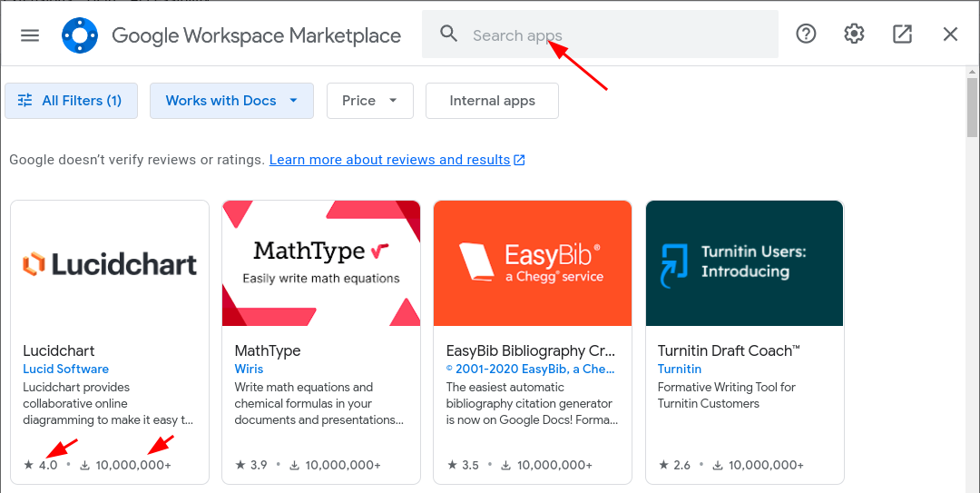Click the Google Workspace Marketplace logo

80,35
